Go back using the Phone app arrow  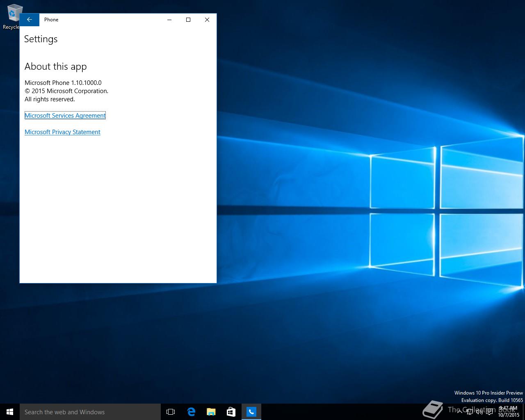pos(30,20)
